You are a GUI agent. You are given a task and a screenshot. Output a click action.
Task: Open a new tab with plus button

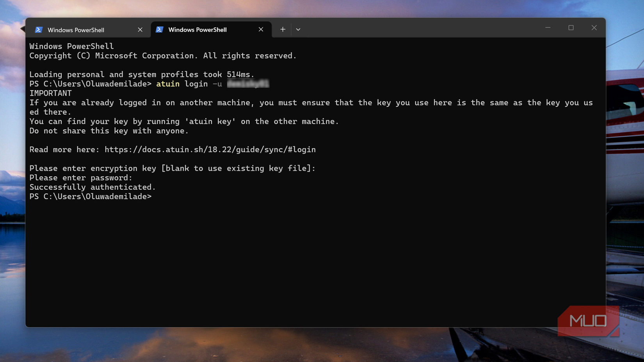click(x=283, y=29)
